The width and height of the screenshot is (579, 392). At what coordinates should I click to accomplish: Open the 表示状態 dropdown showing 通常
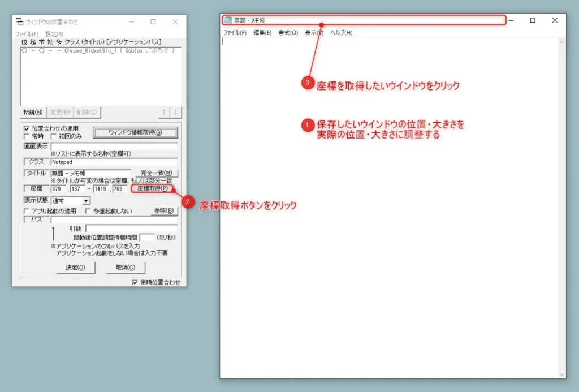tap(86, 201)
